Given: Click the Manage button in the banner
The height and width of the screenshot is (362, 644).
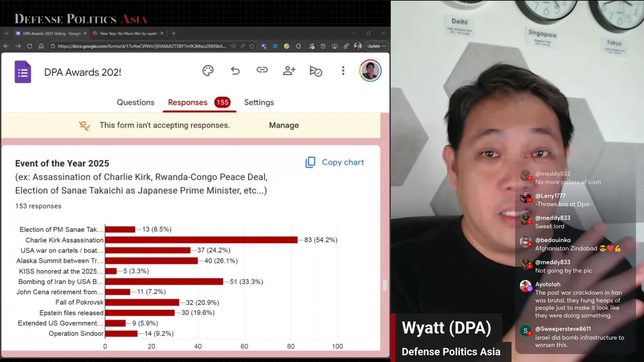Looking at the screenshot, I should [x=284, y=125].
